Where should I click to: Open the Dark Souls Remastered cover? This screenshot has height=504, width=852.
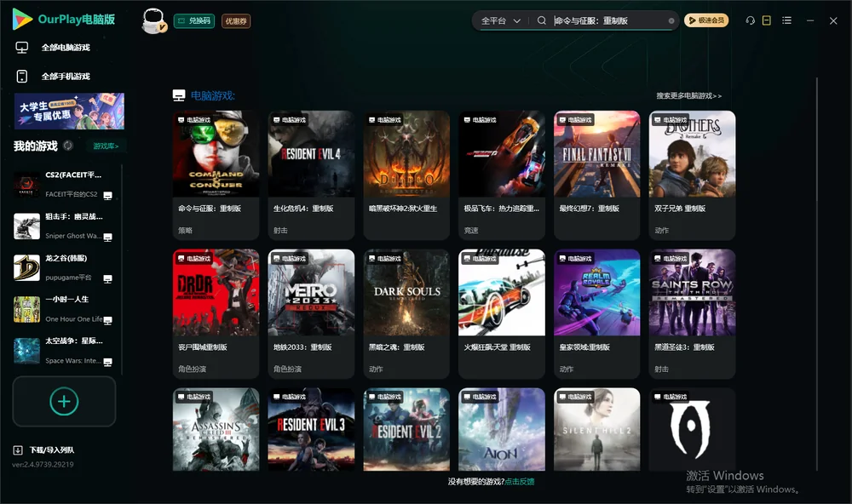pos(406,293)
